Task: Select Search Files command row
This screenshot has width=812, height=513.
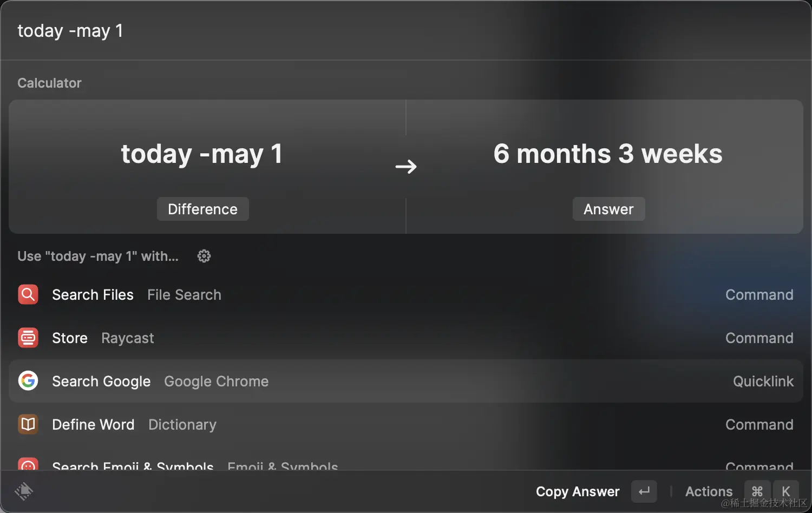Action: pyautogui.click(x=406, y=294)
